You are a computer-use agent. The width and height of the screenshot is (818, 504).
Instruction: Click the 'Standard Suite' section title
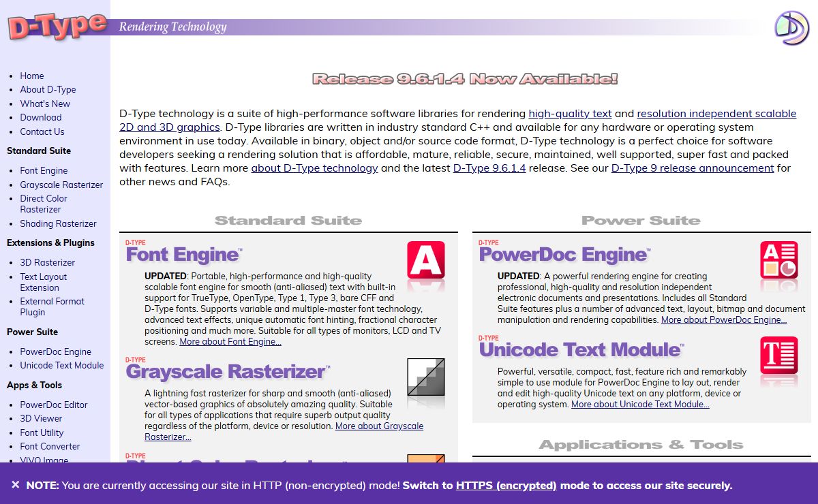coord(288,221)
